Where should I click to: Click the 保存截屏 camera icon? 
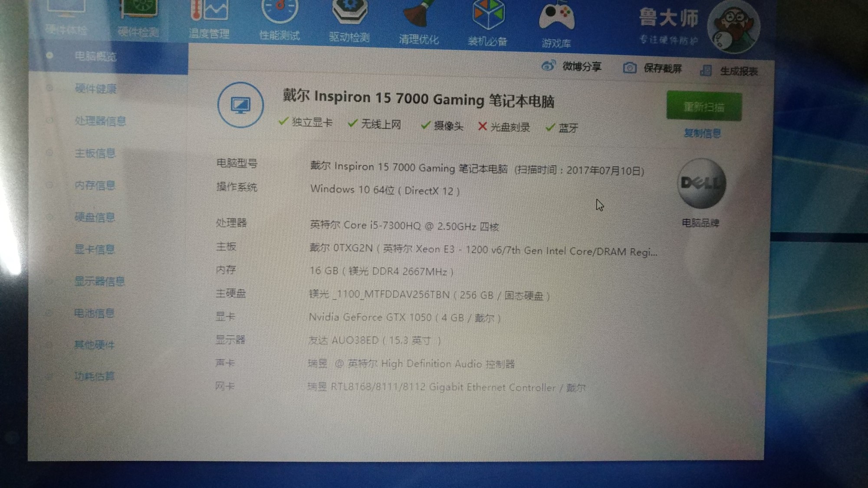[629, 68]
